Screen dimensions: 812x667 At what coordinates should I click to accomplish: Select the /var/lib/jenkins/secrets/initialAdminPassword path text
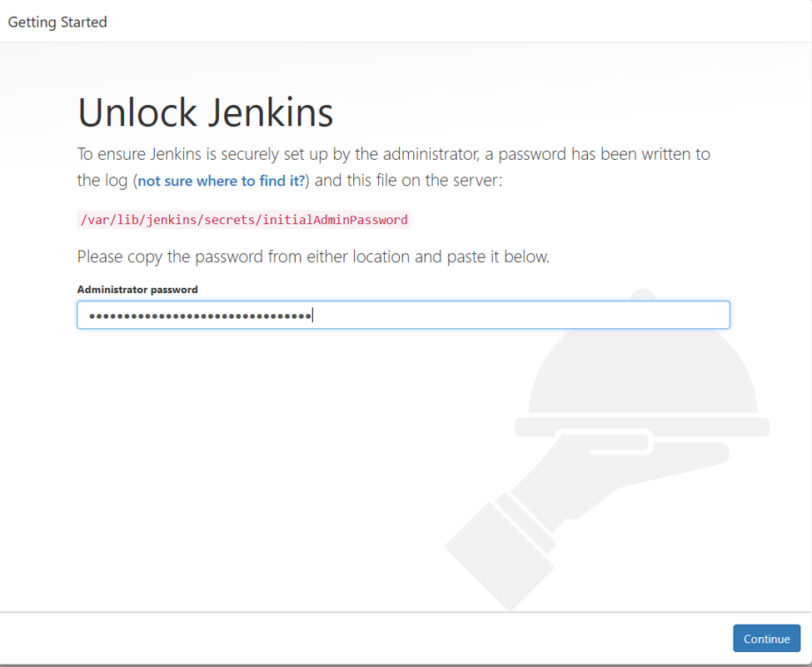[244, 220]
